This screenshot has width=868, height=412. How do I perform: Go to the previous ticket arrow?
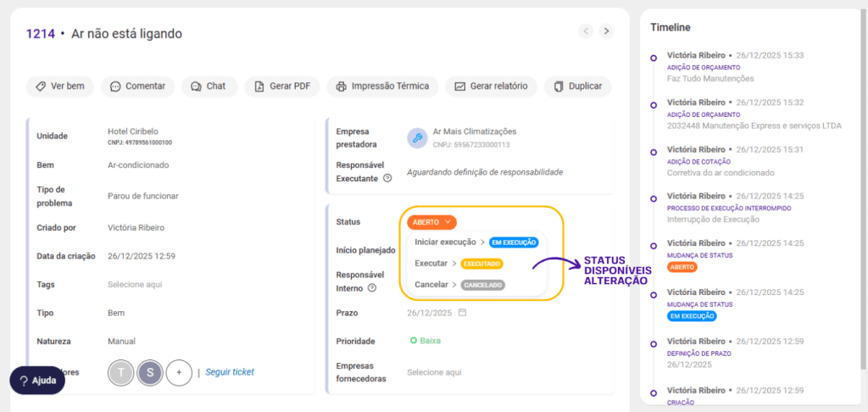(x=586, y=31)
